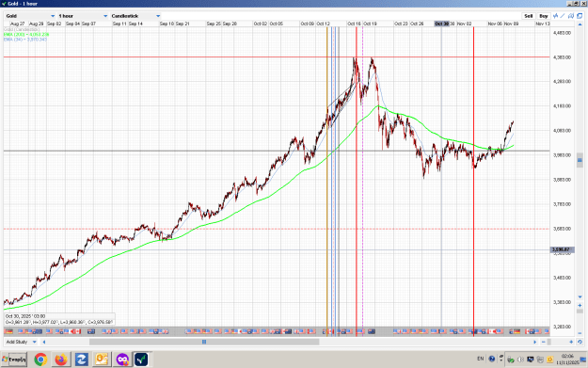Select the trend line drawing tool
Image resolution: width=588 pixels, height=368 pixels.
coord(563,16)
